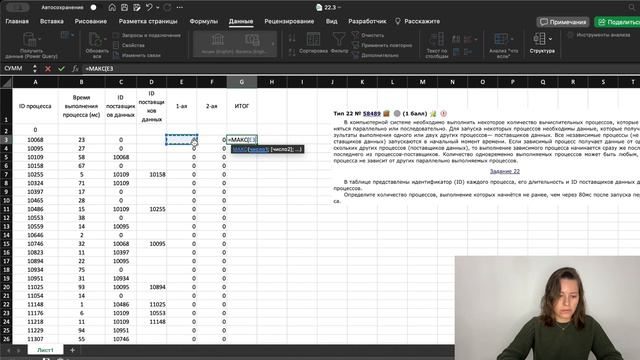The image size is (640, 360).
Task: Click the green Поделиться share button
Action: 617,22
